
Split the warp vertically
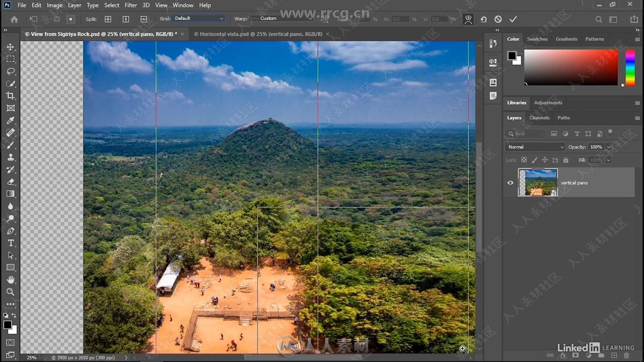[x=126, y=19]
